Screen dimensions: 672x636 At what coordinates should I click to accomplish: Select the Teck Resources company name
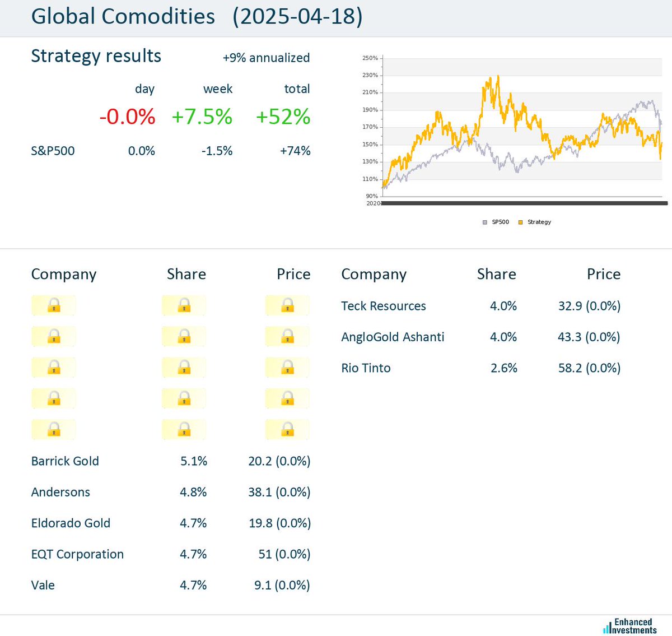tap(384, 306)
